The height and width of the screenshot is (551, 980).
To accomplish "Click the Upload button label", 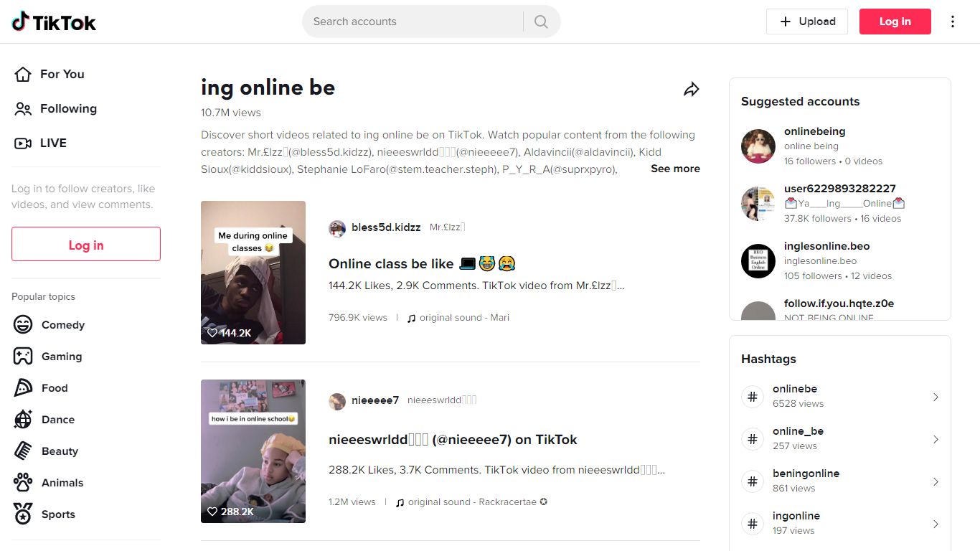I will click(817, 22).
